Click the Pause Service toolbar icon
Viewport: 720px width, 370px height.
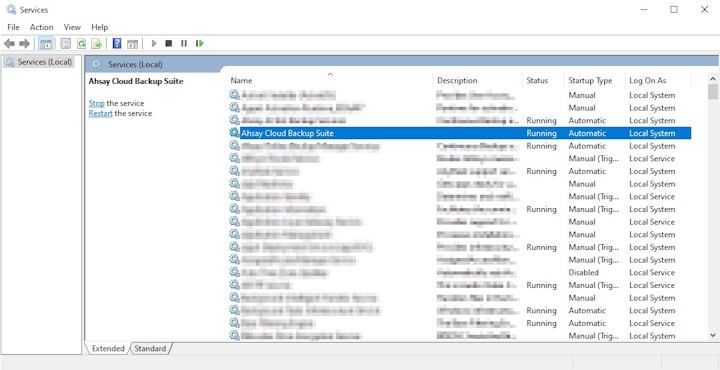184,44
